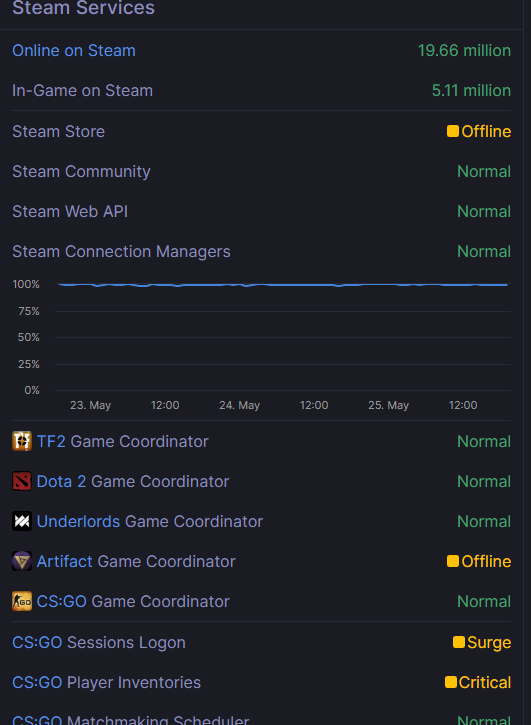Click the Dota 2 Game Coordinator Normal status
This screenshot has height=725, width=531.
(x=484, y=481)
